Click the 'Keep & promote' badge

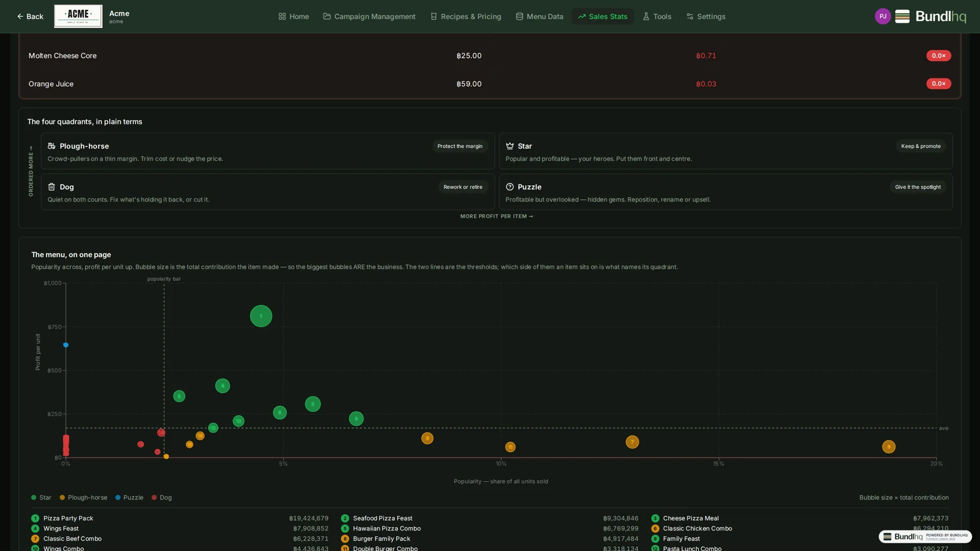921,146
